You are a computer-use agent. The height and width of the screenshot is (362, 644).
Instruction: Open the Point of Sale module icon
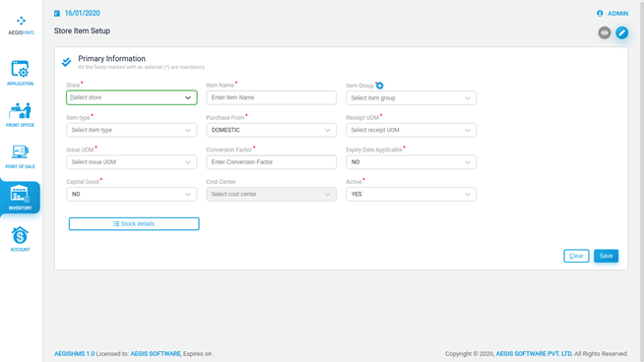[x=20, y=152]
